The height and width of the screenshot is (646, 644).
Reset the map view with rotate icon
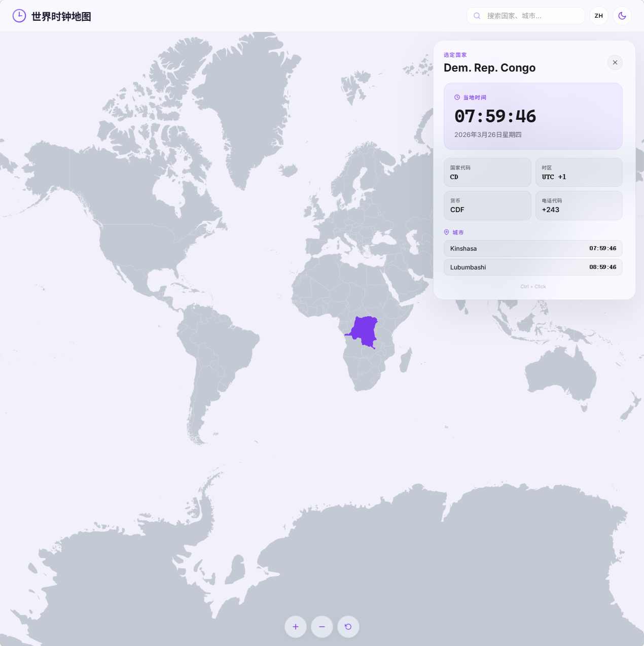point(348,627)
